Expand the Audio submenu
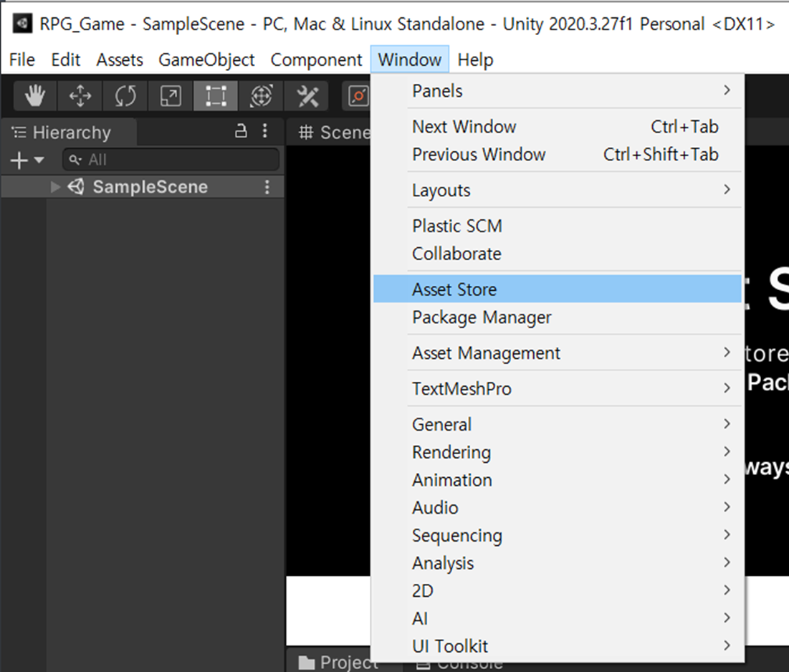 [558, 507]
